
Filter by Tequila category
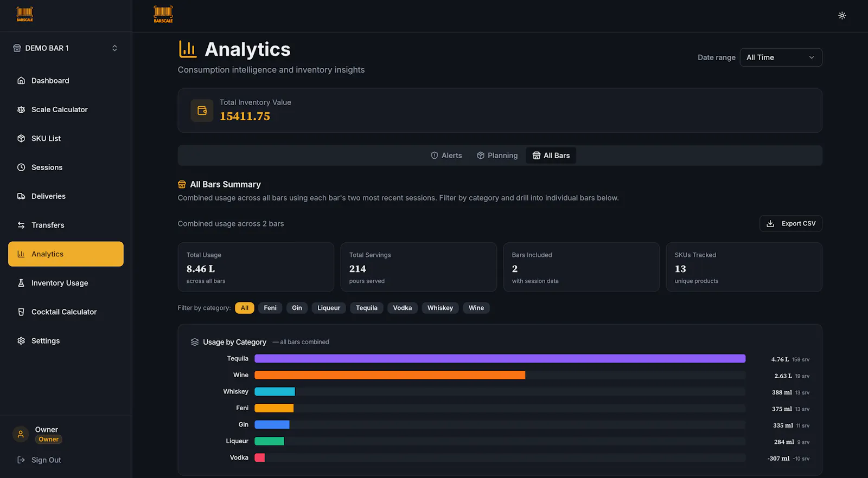[x=367, y=308]
